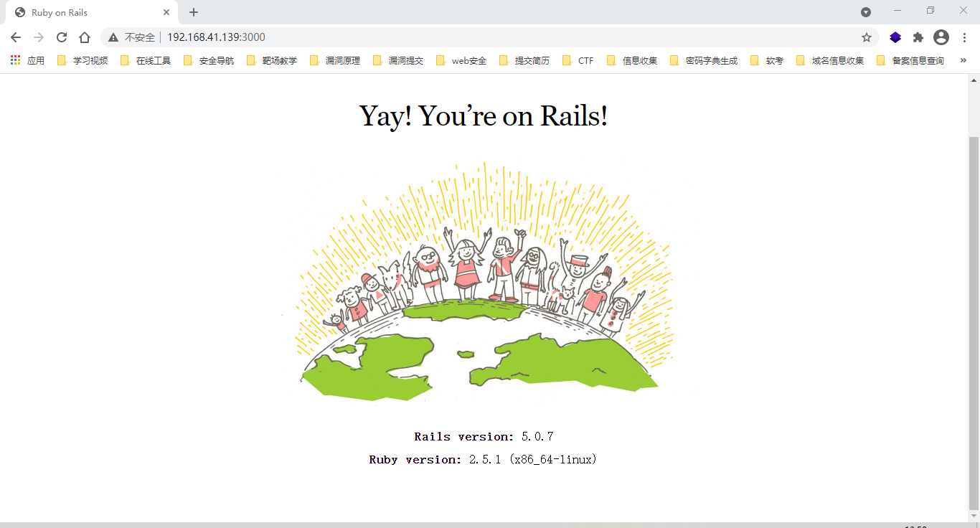The width and height of the screenshot is (980, 528).
Task: Open the 漏洞提交 bookmark folder
Action: coord(398,60)
